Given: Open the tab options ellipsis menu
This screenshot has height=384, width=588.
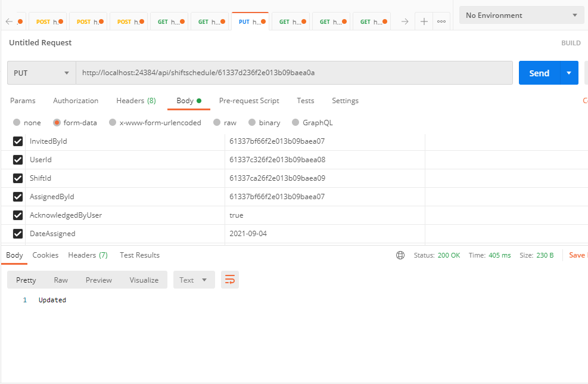Looking at the screenshot, I should (441, 21).
